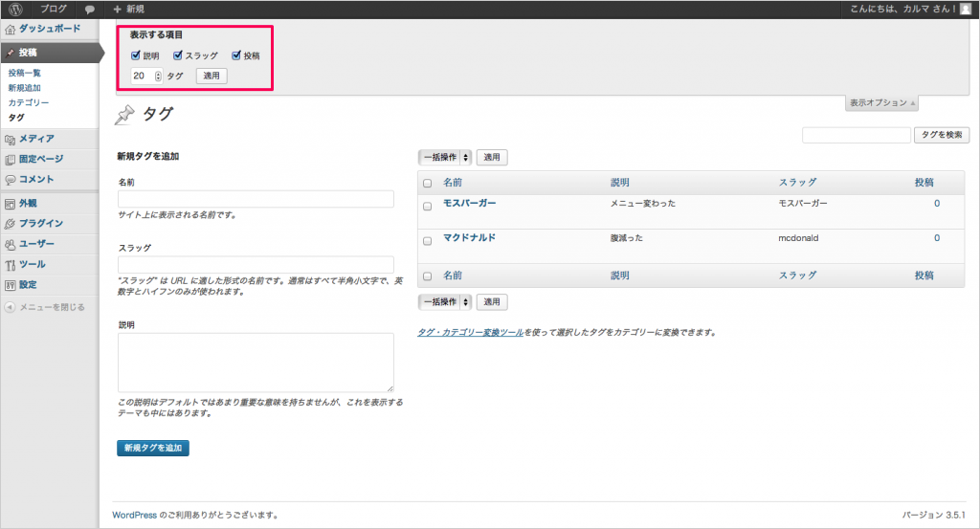Click the post count 0 for マクドナルド
The image size is (980, 529).
937,238
